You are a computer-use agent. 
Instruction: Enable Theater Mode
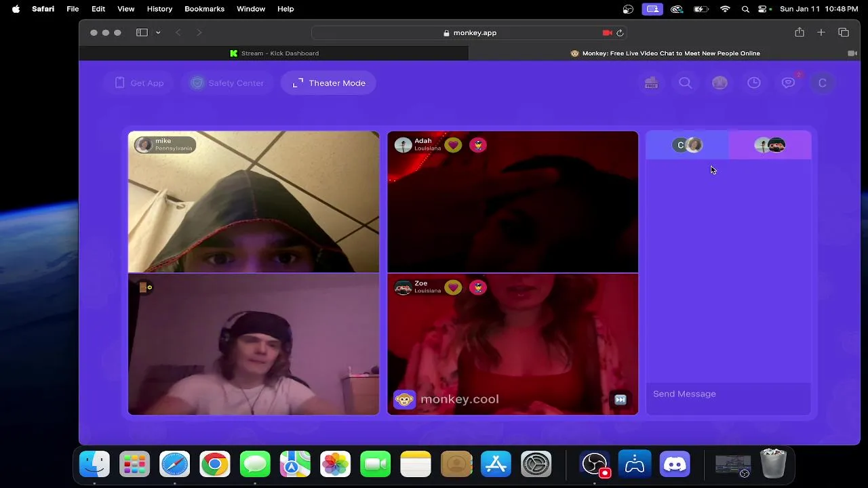click(328, 83)
